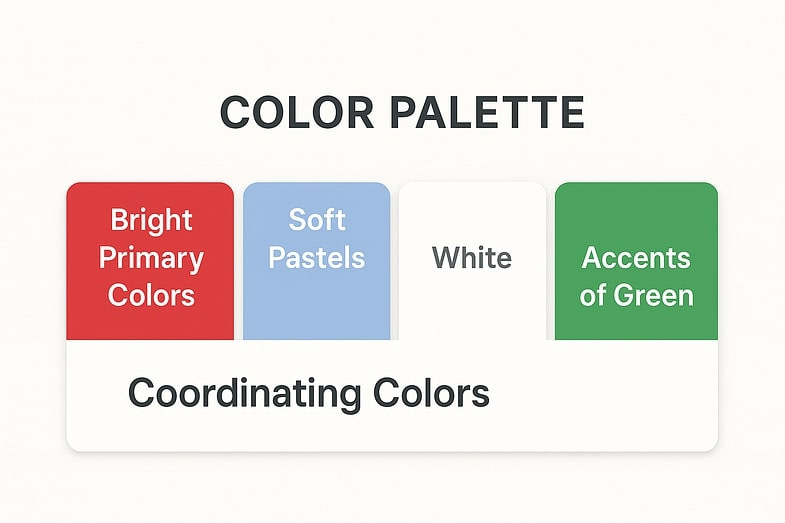Click the word COLOR in the title

click(x=297, y=112)
